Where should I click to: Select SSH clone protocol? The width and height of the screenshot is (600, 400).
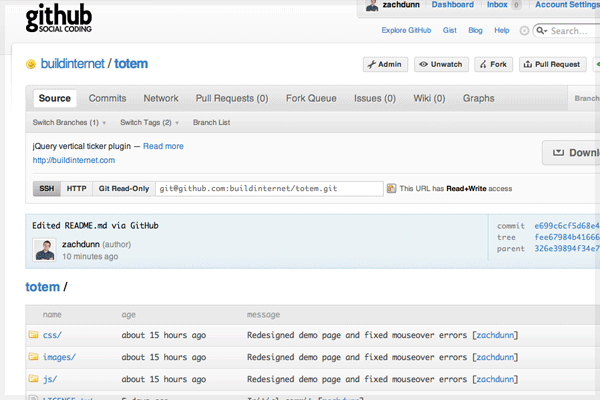(x=47, y=188)
